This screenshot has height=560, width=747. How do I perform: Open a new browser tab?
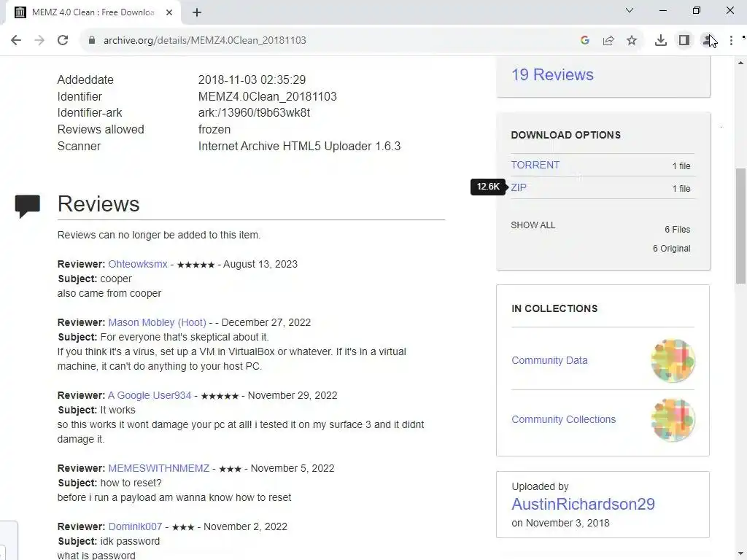pos(197,12)
